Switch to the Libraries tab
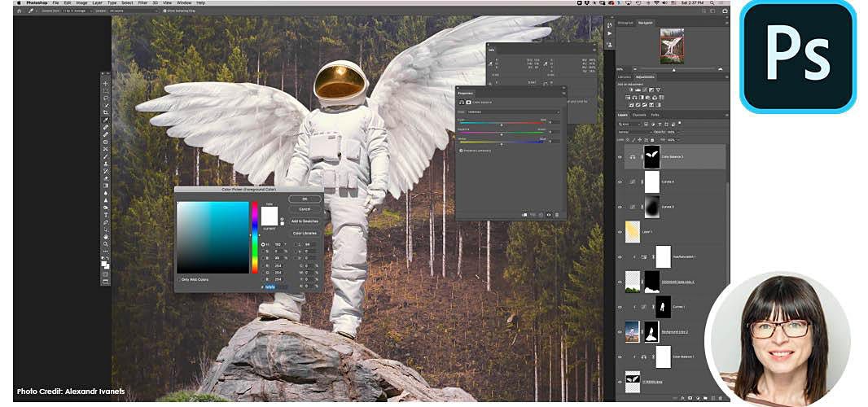 625,77
